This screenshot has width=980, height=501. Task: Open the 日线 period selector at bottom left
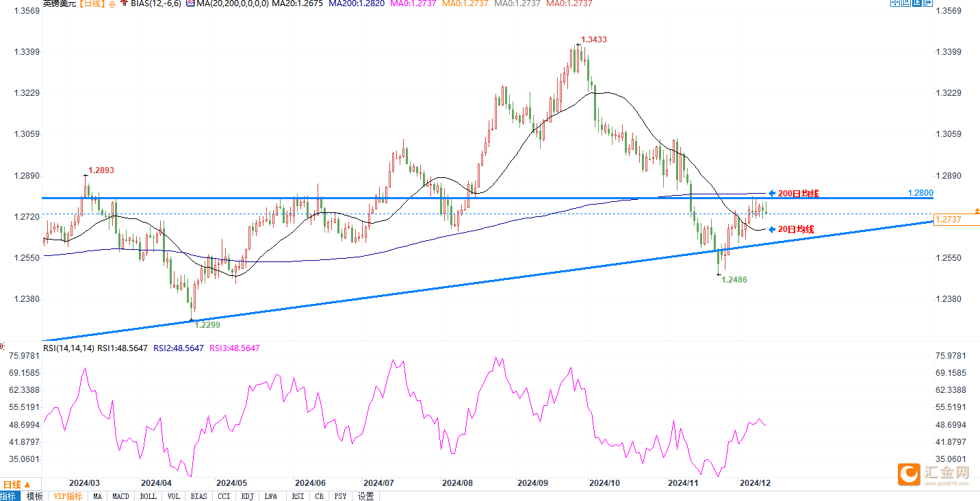11,485
